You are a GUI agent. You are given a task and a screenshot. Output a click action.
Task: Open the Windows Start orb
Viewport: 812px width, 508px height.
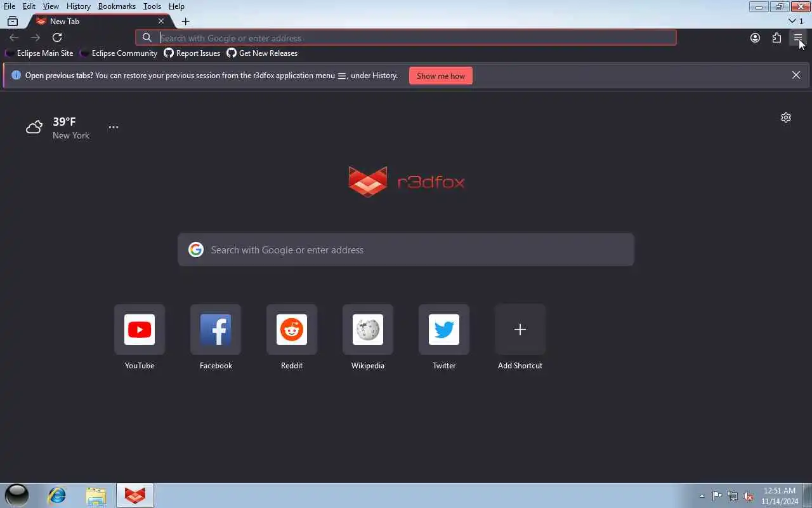16,495
